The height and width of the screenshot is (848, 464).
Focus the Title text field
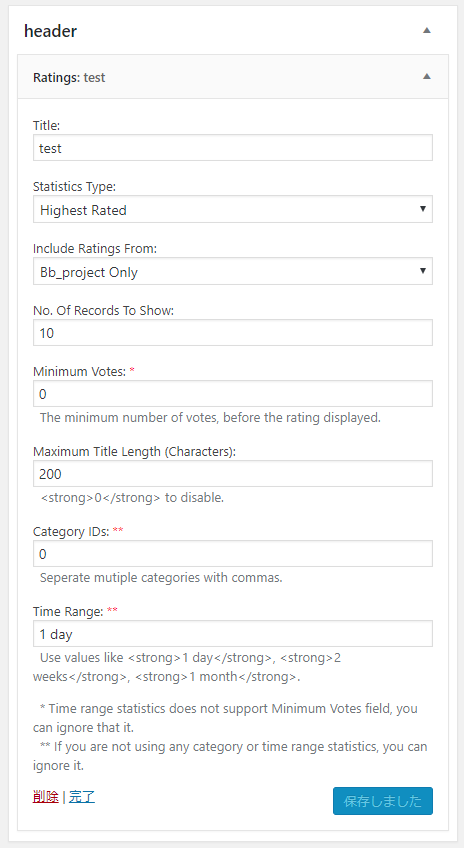tap(233, 148)
